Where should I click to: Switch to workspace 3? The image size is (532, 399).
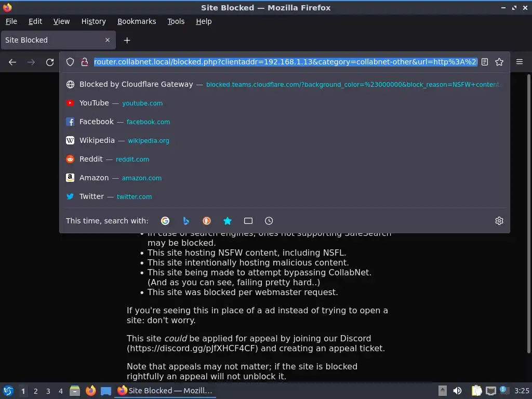click(x=48, y=391)
